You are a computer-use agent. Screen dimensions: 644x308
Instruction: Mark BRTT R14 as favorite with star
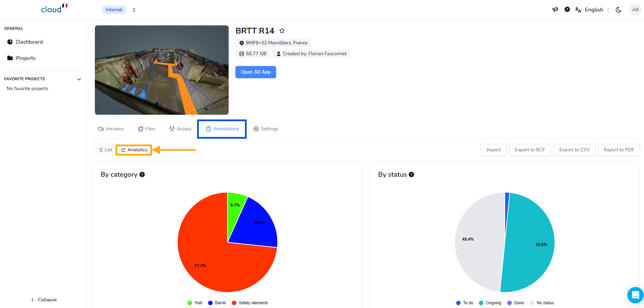[282, 31]
